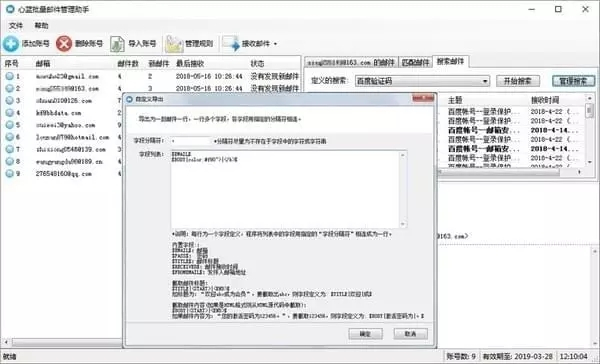Click the 账号数: 9 status bar entry
The image size is (600, 364).
461,356
